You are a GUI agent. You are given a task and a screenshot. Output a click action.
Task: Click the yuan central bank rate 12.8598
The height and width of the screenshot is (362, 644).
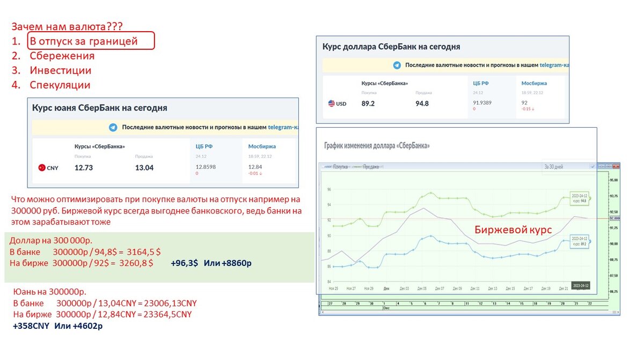tap(206, 167)
